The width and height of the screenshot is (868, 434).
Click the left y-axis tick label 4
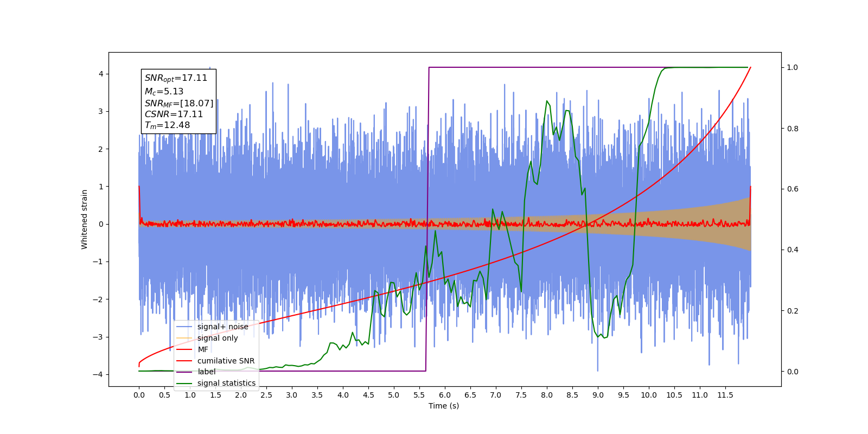coord(101,74)
